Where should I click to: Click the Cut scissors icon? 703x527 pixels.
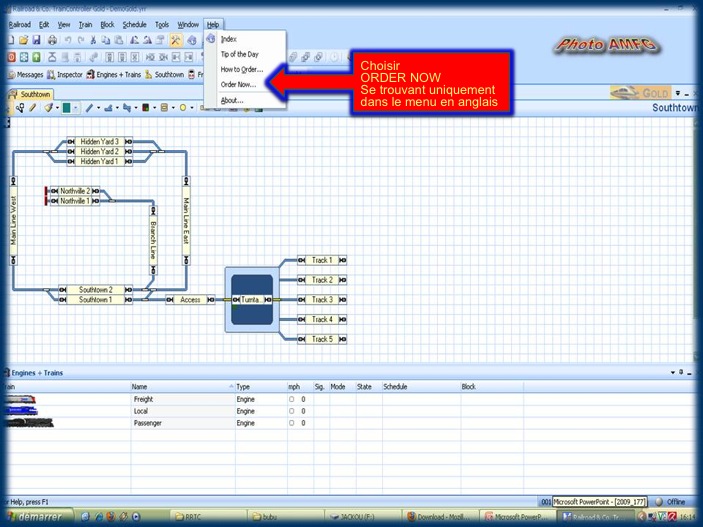click(x=93, y=40)
